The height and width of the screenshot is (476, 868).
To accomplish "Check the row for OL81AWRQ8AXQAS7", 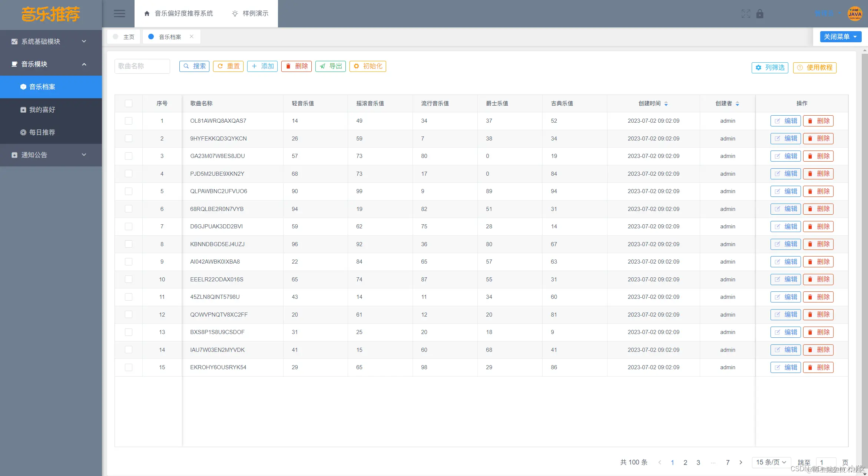I will (x=129, y=121).
